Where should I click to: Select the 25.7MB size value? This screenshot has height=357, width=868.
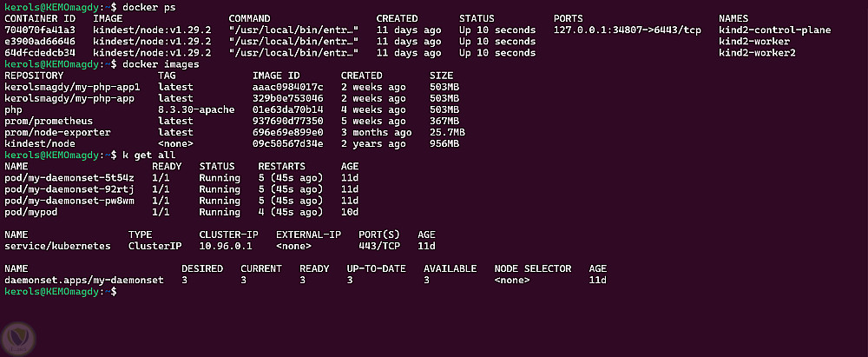tap(447, 133)
